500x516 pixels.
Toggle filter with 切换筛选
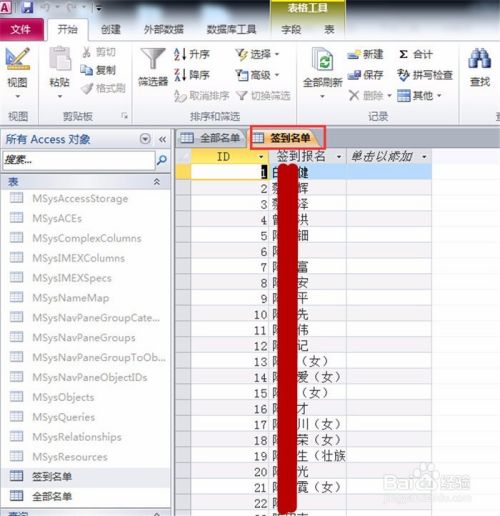(263, 96)
